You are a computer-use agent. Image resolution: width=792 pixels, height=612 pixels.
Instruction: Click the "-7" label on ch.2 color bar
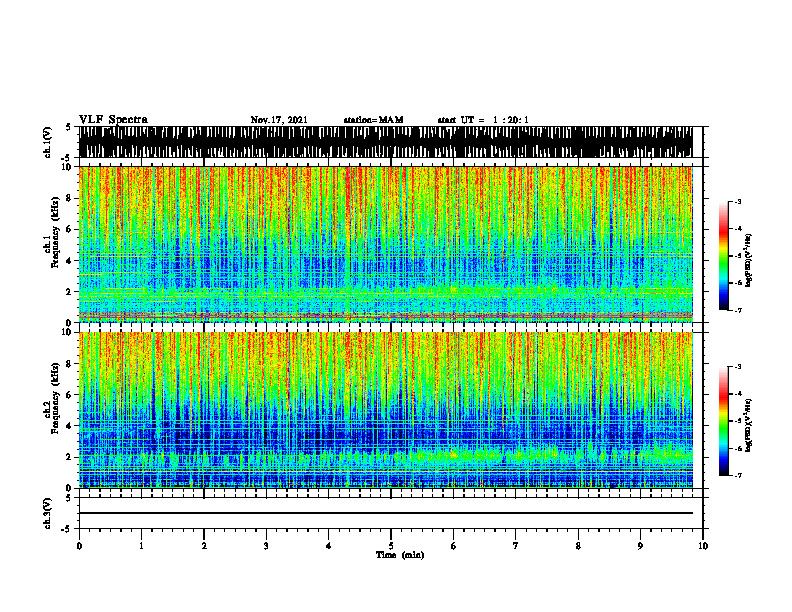737,475
